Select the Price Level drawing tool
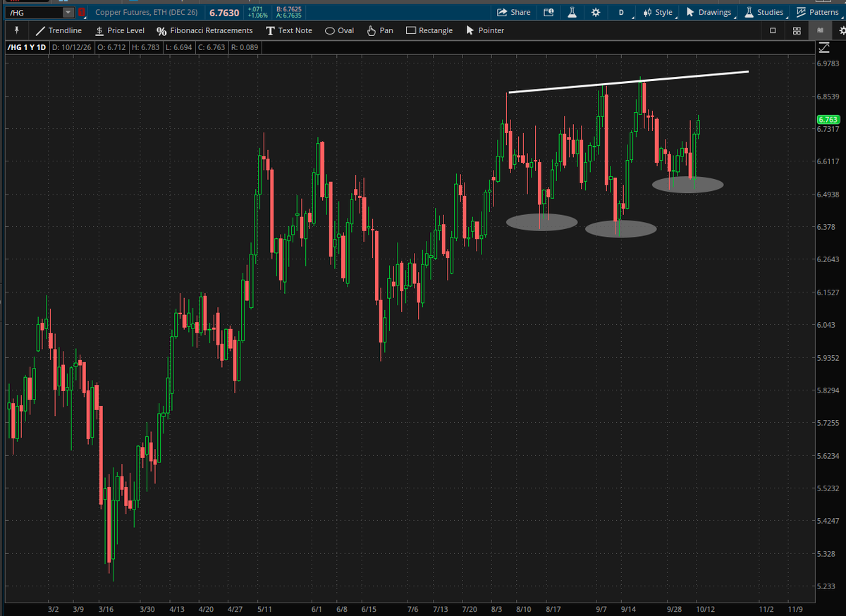The image size is (846, 616). (119, 31)
